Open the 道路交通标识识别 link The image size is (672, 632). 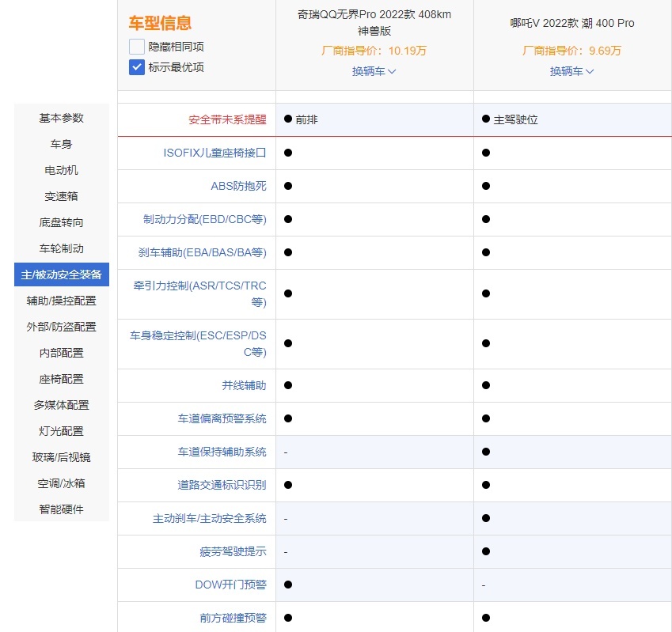(x=222, y=485)
